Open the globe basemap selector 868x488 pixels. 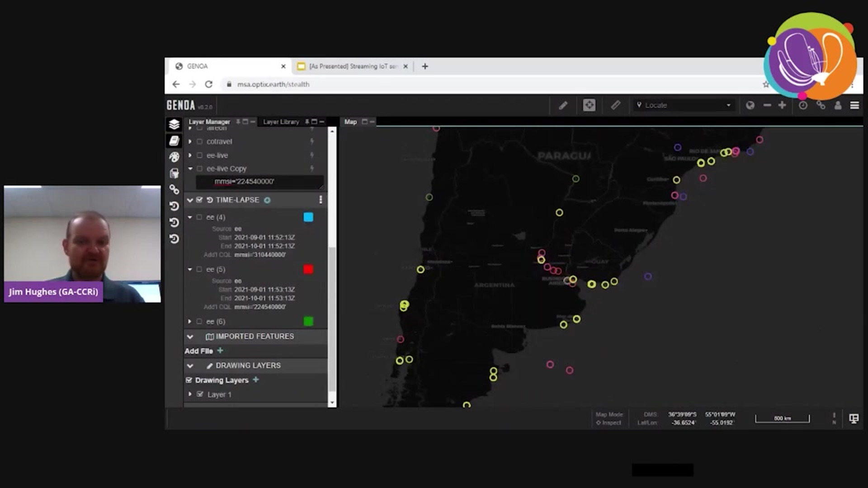click(750, 105)
